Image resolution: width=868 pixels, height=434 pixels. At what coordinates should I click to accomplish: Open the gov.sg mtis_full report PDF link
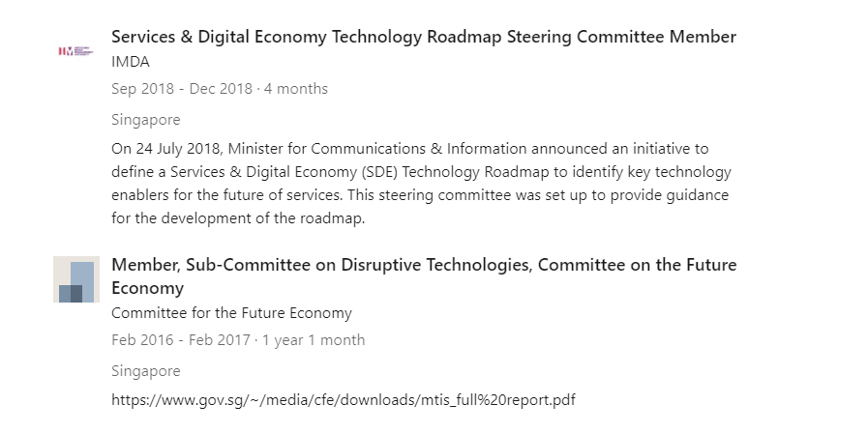[344, 400]
